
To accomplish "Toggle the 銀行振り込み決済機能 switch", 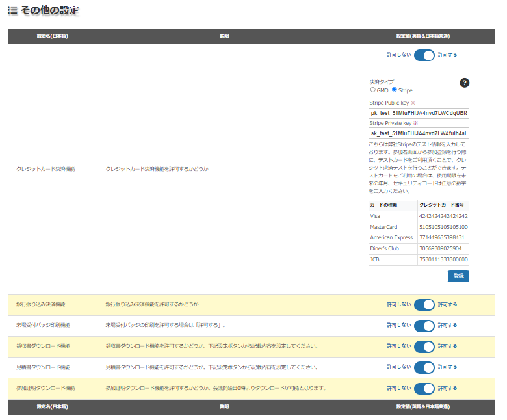I will click(x=424, y=304).
